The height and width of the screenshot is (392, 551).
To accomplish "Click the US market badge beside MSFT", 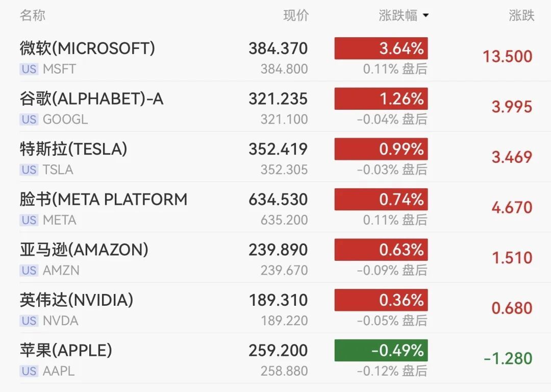I will (29, 69).
